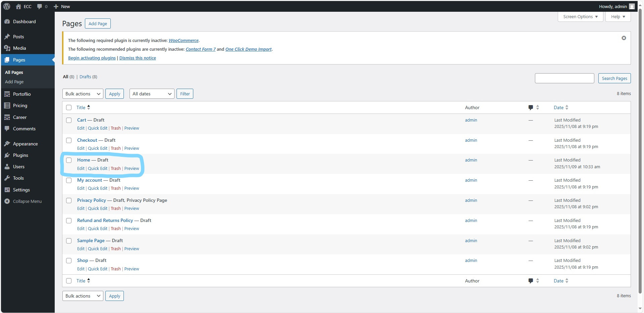Open the top Bulk actions dropdown

pyautogui.click(x=83, y=94)
